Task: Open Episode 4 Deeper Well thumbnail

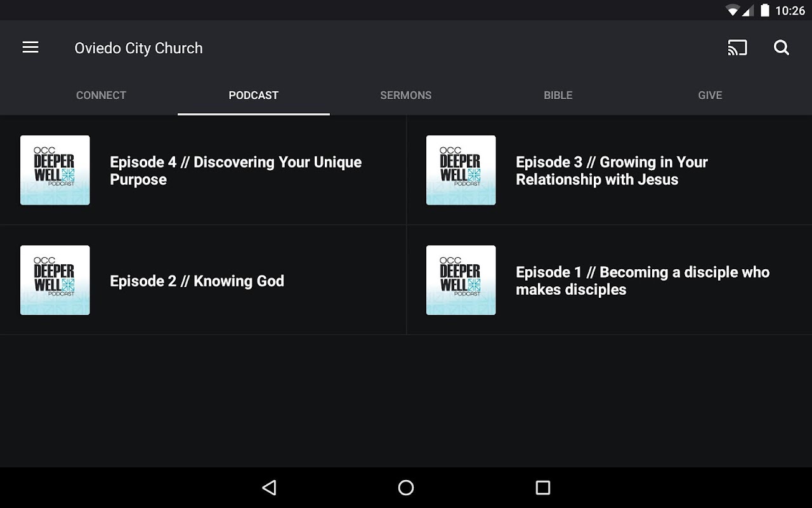Action: 55,170
